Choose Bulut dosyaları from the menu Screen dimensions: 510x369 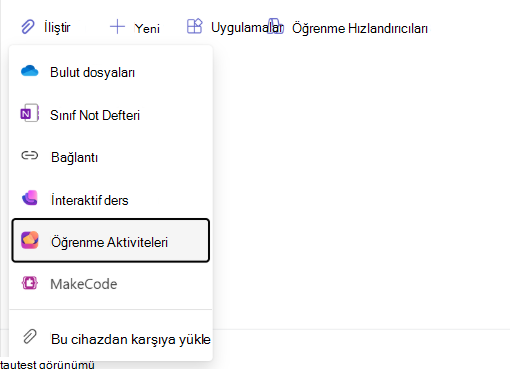111,72
